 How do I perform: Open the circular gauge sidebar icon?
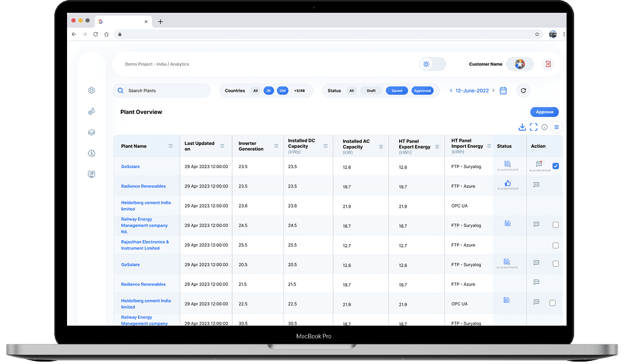[x=91, y=153]
